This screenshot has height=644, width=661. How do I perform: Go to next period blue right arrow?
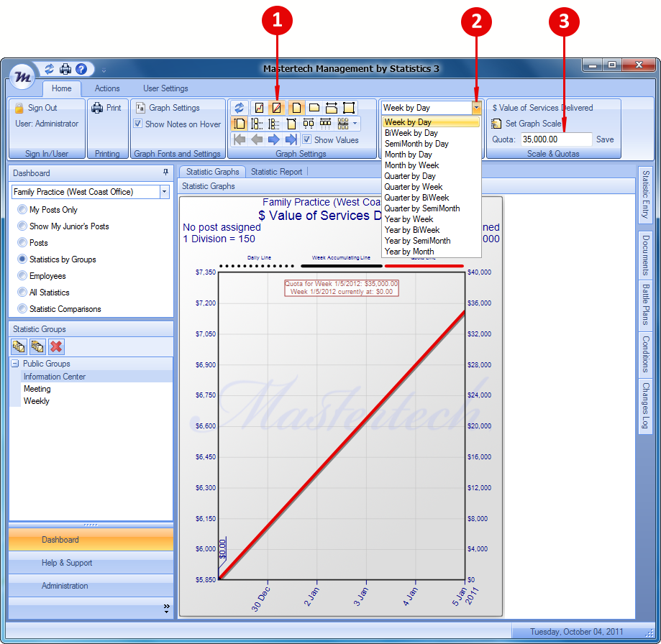pyautogui.click(x=273, y=139)
